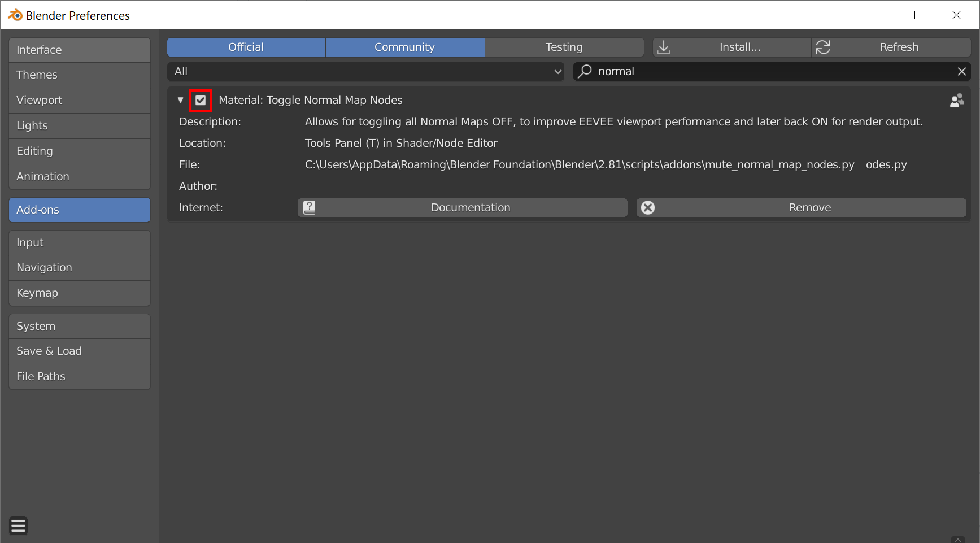
Task: Click the X icon on the Remove button
Action: coord(647,207)
